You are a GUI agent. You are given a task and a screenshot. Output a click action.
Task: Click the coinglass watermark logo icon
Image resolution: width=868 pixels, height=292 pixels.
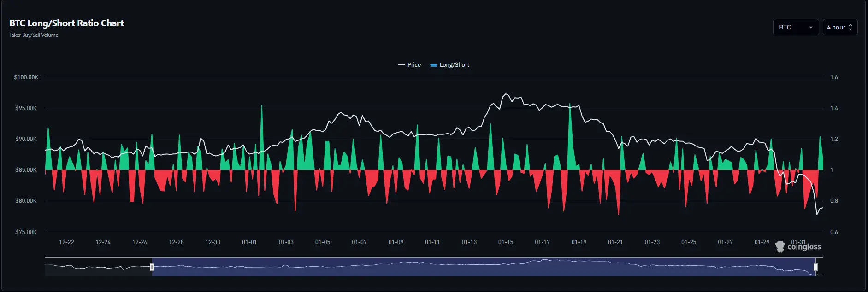pyautogui.click(x=780, y=247)
